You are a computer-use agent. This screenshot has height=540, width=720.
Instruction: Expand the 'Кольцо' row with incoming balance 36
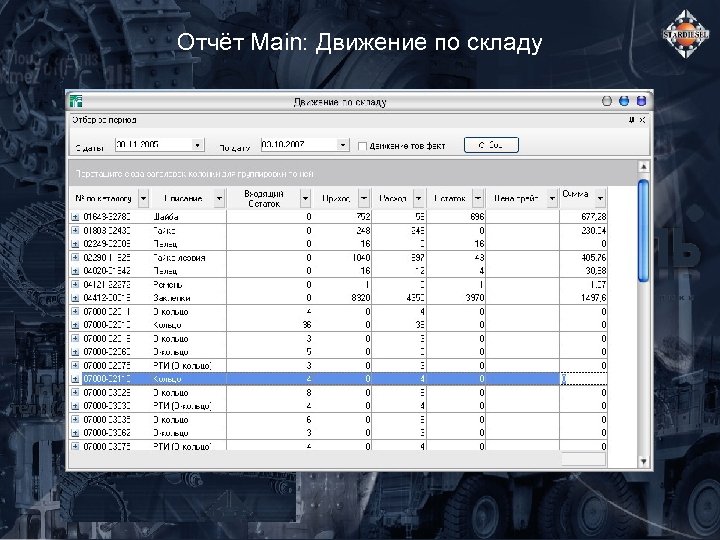pyautogui.click(x=75, y=325)
